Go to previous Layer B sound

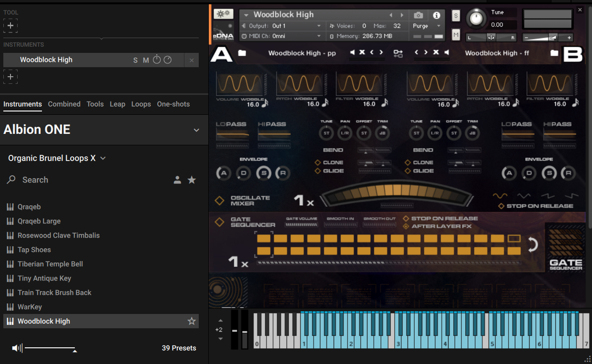(x=417, y=52)
